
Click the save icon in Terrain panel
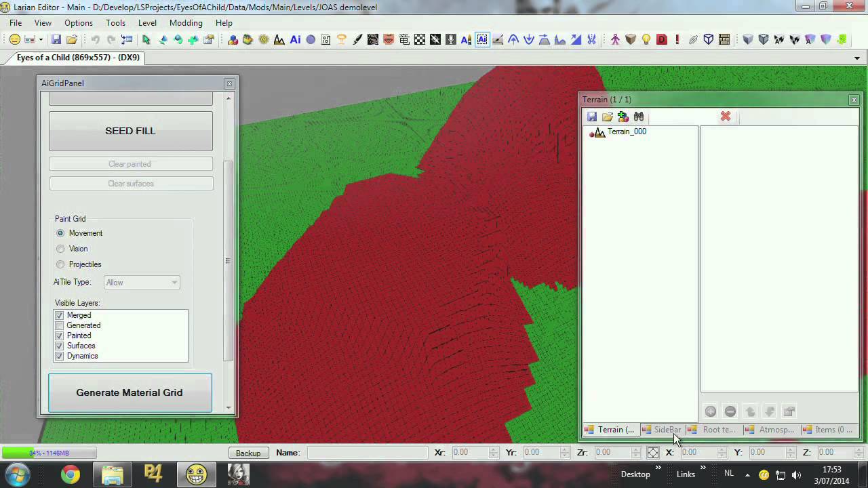[592, 117]
